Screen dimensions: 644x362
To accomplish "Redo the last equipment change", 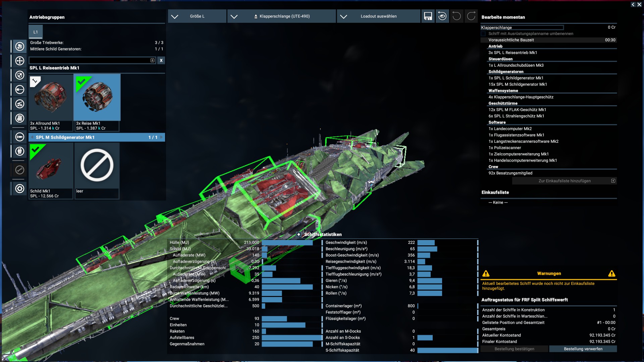I will [471, 16].
